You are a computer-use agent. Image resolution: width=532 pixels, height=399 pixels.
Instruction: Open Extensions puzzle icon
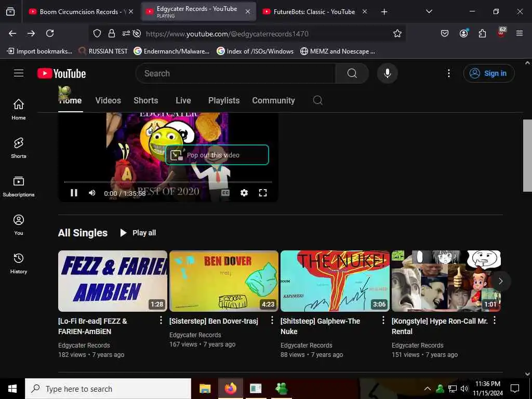(x=482, y=33)
